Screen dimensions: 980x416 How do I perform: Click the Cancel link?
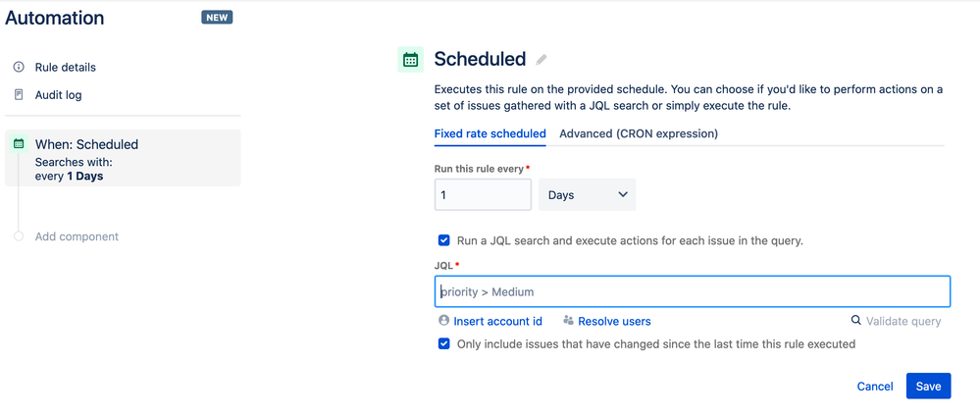coord(875,387)
